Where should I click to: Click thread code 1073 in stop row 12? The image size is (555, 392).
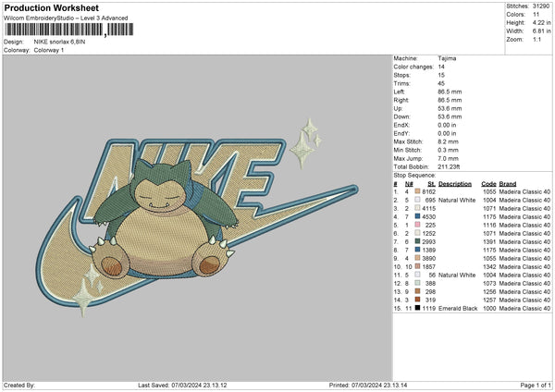489,284
